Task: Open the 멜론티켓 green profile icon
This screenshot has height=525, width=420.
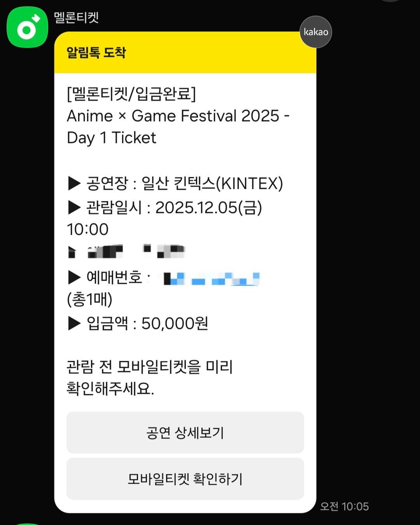Action: tap(27, 28)
